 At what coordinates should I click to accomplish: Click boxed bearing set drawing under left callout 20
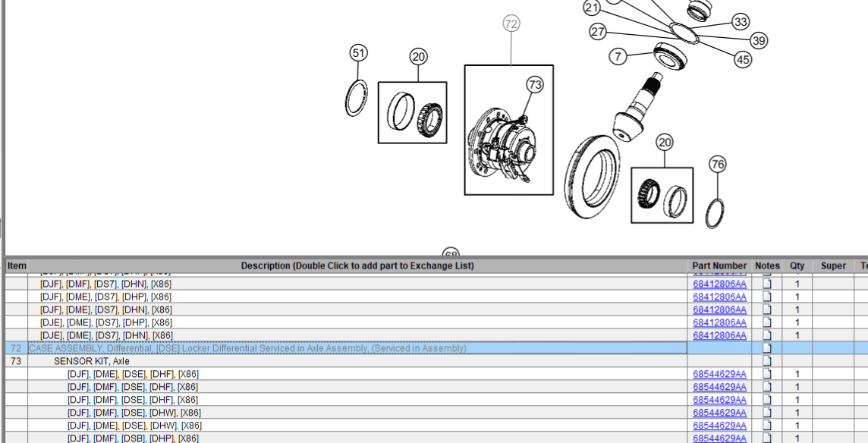coord(413,112)
